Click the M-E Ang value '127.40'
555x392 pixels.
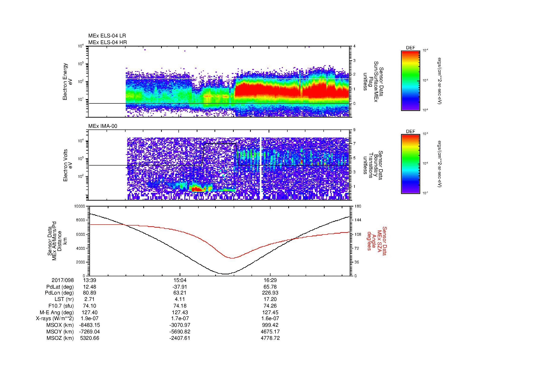[90, 313]
